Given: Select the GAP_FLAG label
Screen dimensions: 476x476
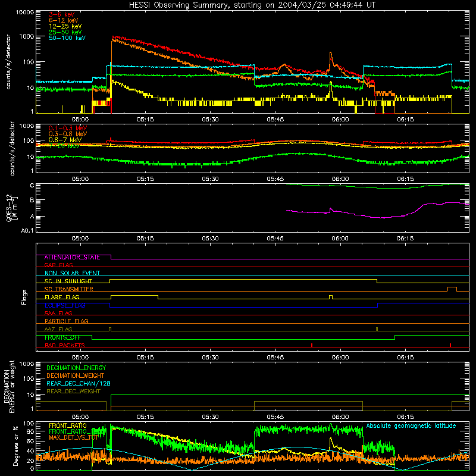Looking at the screenshot, I should 58,265.
